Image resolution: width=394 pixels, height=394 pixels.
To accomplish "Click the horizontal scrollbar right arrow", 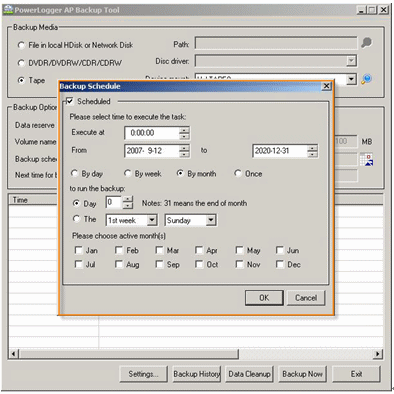I will click(x=378, y=354).
